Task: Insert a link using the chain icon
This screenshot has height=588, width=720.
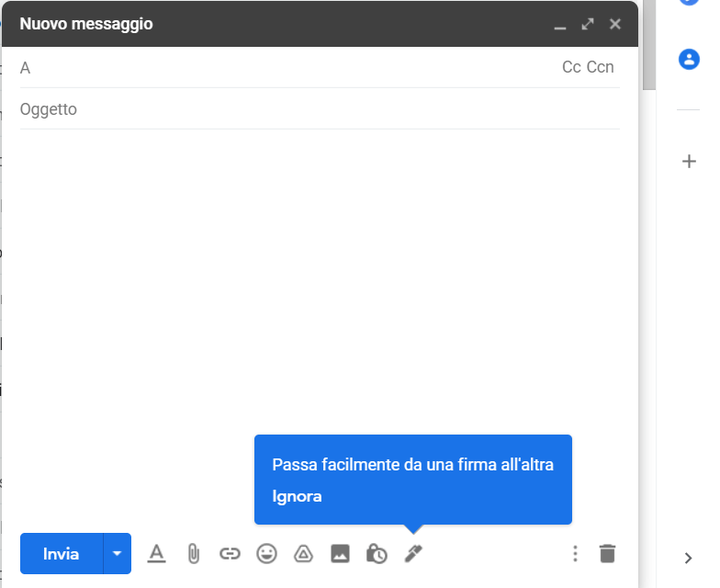Action: (x=230, y=553)
